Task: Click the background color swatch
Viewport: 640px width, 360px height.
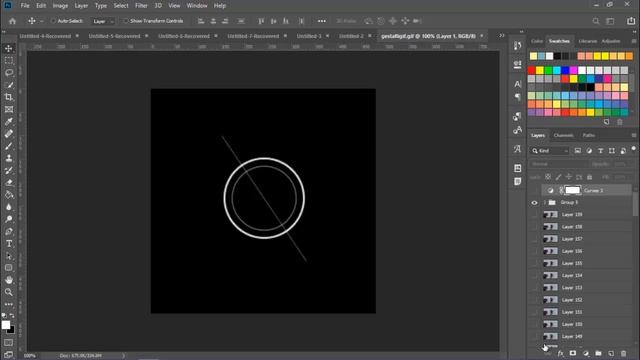Action: (x=12, y=330)
